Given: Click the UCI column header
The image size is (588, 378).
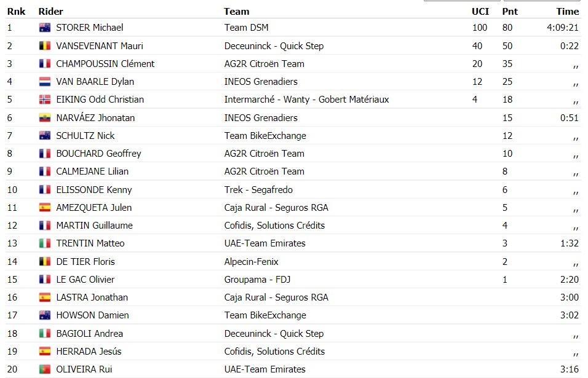Looking at the screenshot, I should [x=480, y=12].
